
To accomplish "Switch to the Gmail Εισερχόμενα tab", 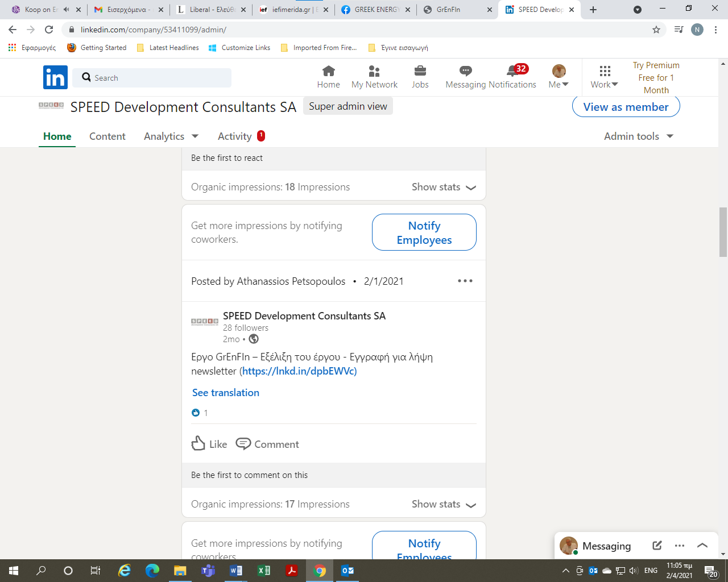I will [130, 10].
